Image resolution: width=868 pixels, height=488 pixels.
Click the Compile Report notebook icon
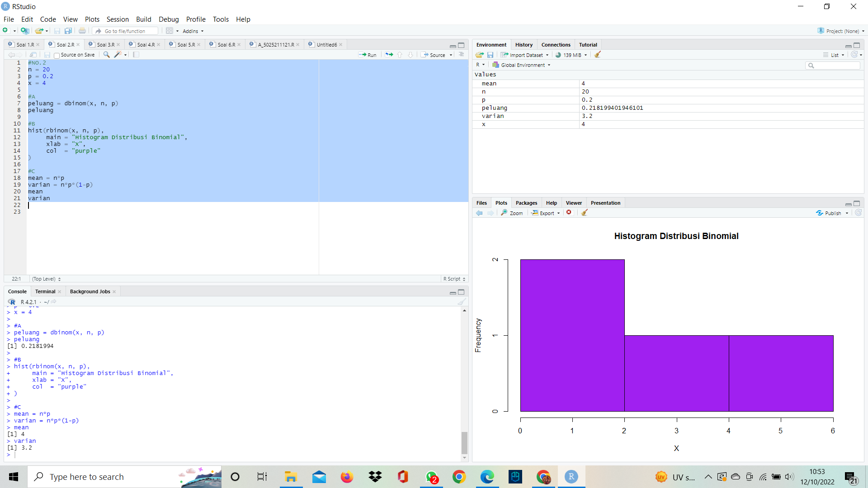136,55
